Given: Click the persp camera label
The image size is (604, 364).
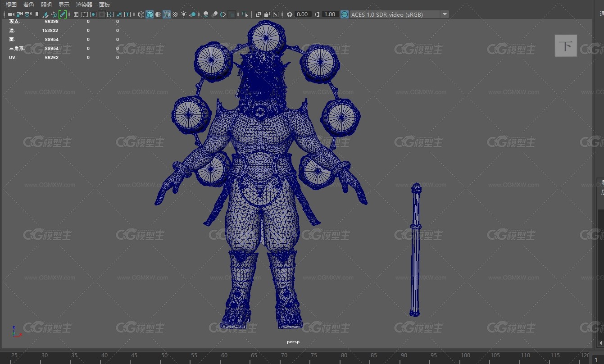Looking at the screenshot, I should (293, 342).
